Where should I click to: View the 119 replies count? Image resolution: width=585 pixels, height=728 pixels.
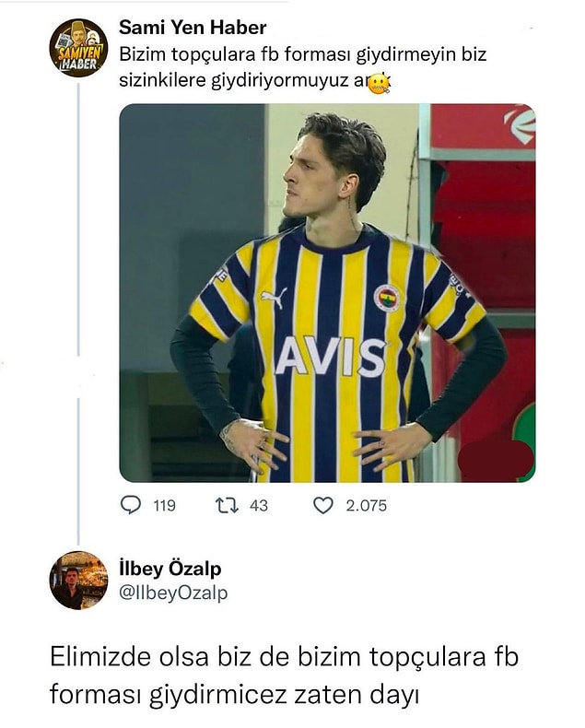pos(164,506)
